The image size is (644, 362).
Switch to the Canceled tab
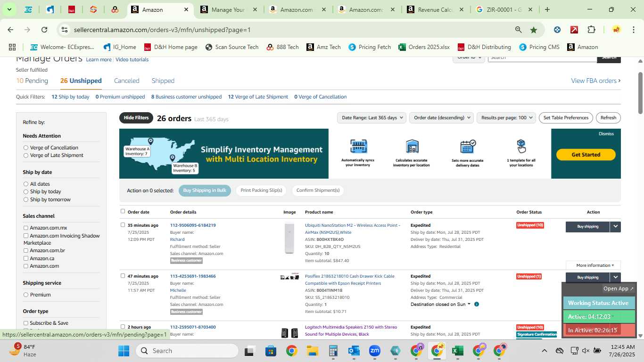click(127, 81)
